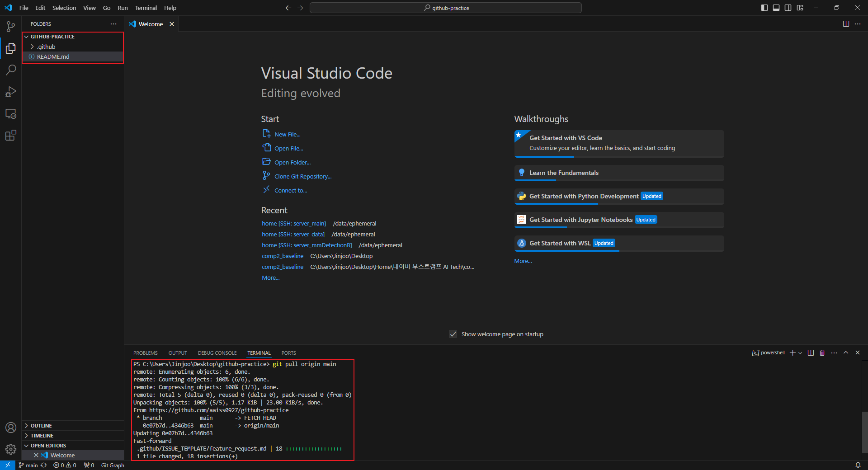Screen dimensions: 868x470
Task: Select the powershell terminal profile label
Action: coord(769,352)
